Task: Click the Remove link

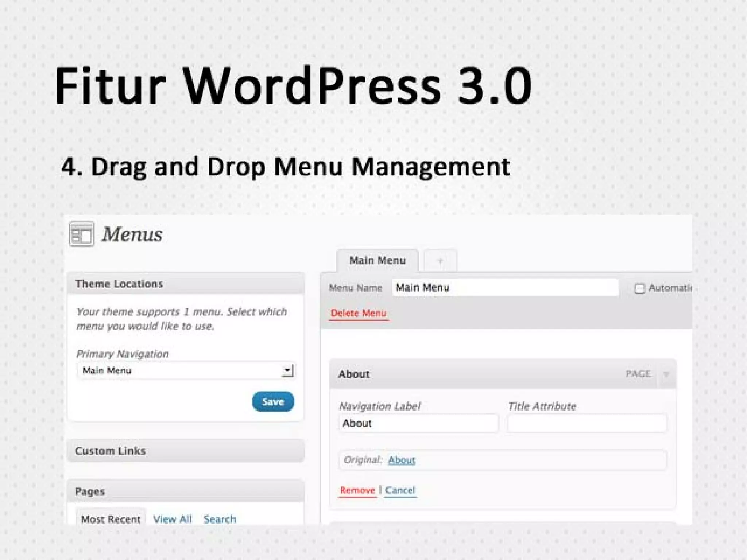Action: point(357,490)
